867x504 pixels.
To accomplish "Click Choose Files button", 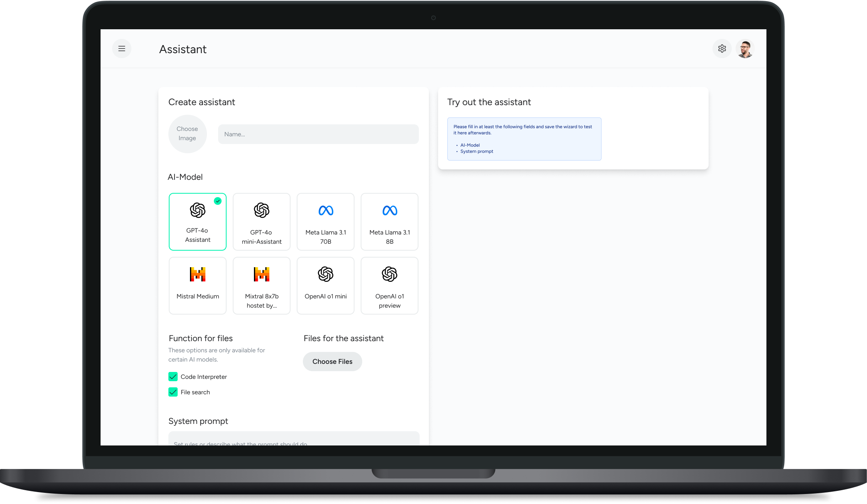I will tap(332, 361).
